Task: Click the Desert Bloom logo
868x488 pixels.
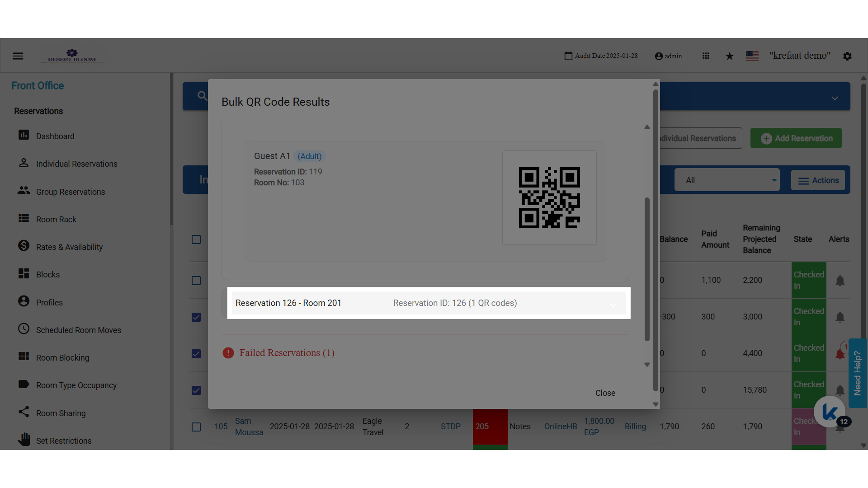Action: coord(72,56)
